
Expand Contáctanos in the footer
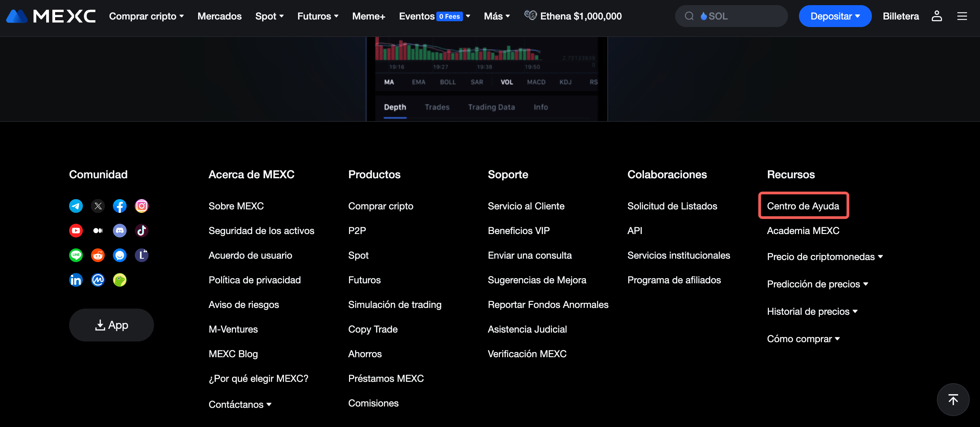240,404
